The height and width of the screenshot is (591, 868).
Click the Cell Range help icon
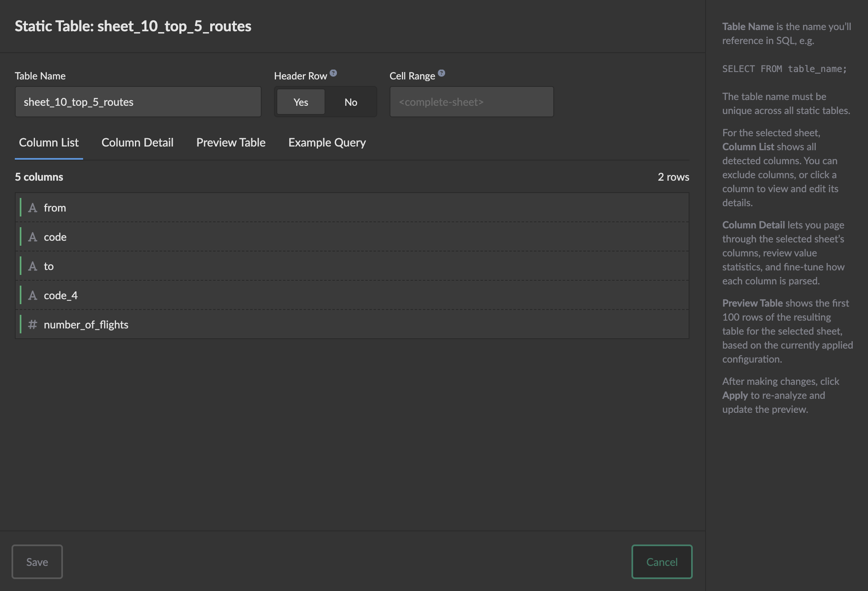(x=441, y=73)
